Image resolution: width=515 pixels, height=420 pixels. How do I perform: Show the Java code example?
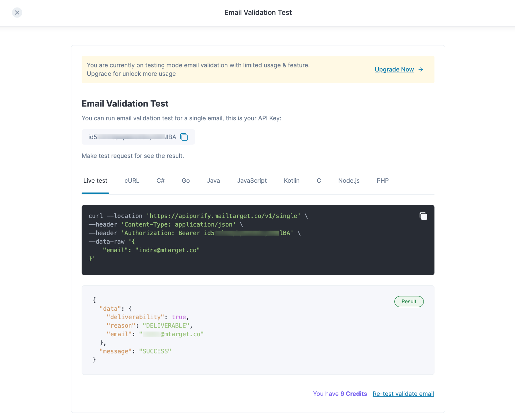pyautogui.click(x=213, y=181)
